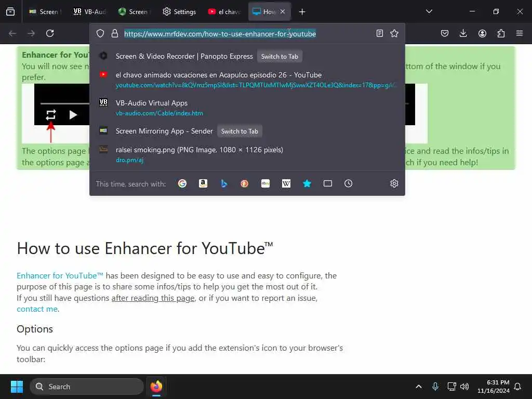This screenshot has height=399, width=532.
Task: Click the play icon in video image
Action: [73, 115]
